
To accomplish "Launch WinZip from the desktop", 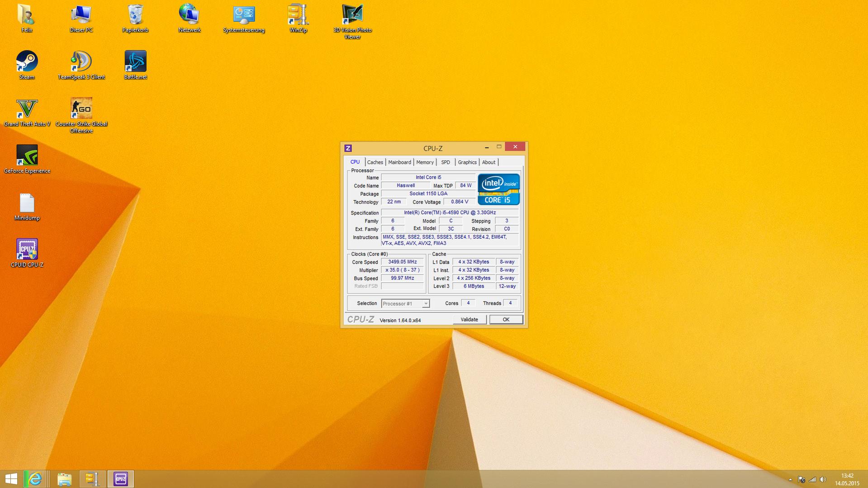I will coord(298,18).
